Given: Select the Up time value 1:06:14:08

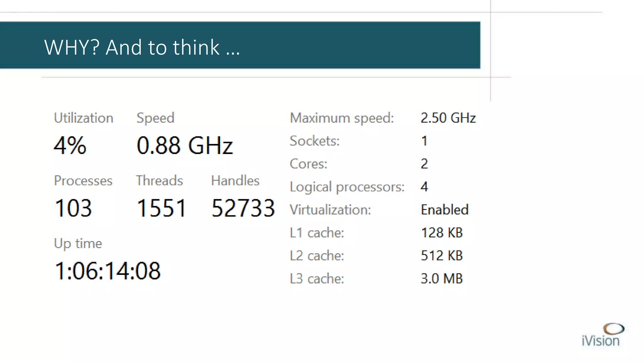Looking at the screenshot, I should coord(108,271).
